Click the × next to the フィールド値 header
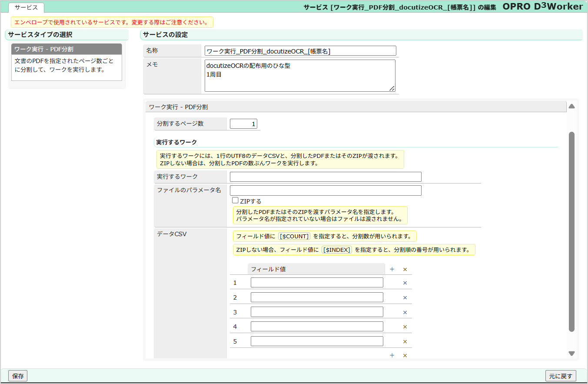 tap(405, 269)
